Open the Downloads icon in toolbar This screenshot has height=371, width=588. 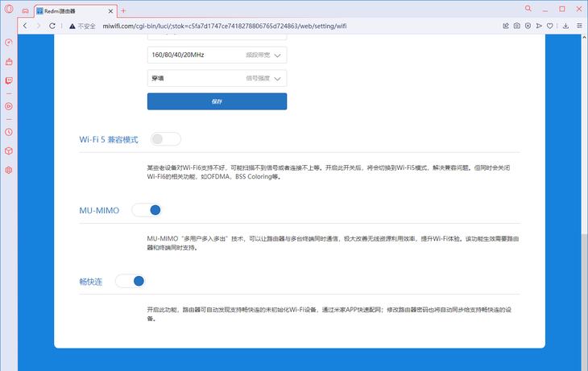click(566, 26)
